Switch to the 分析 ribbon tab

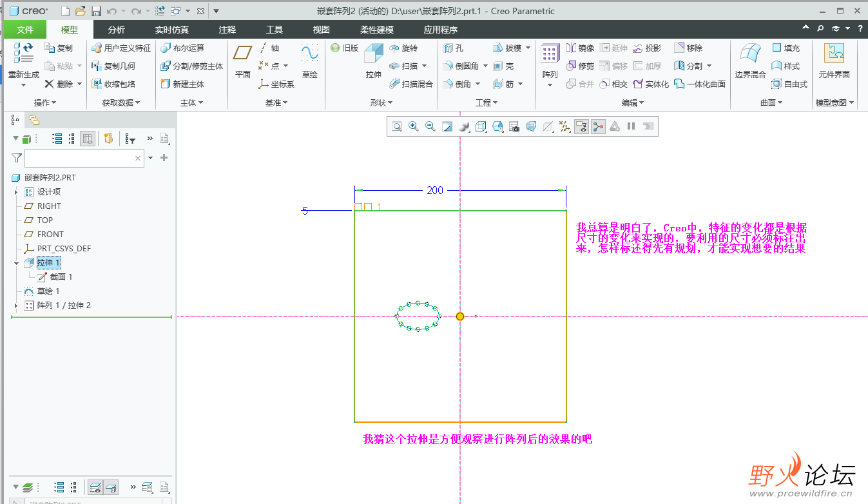(116, 30)
